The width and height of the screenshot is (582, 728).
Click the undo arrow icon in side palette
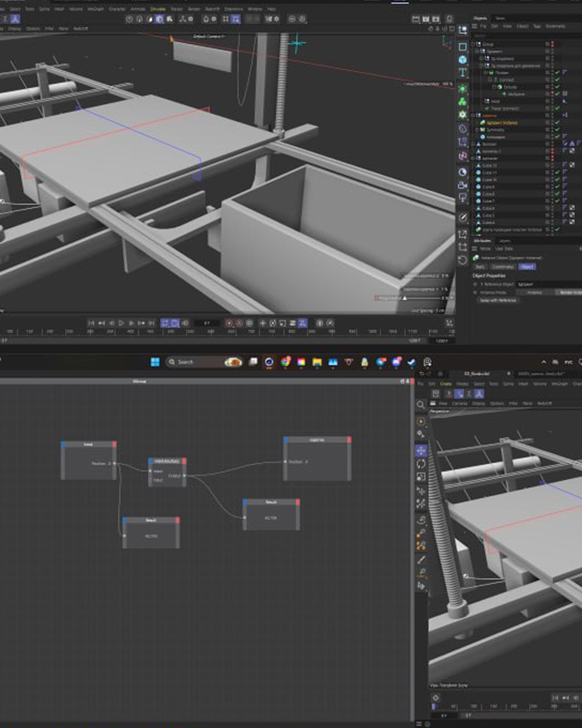pos(462,260)
